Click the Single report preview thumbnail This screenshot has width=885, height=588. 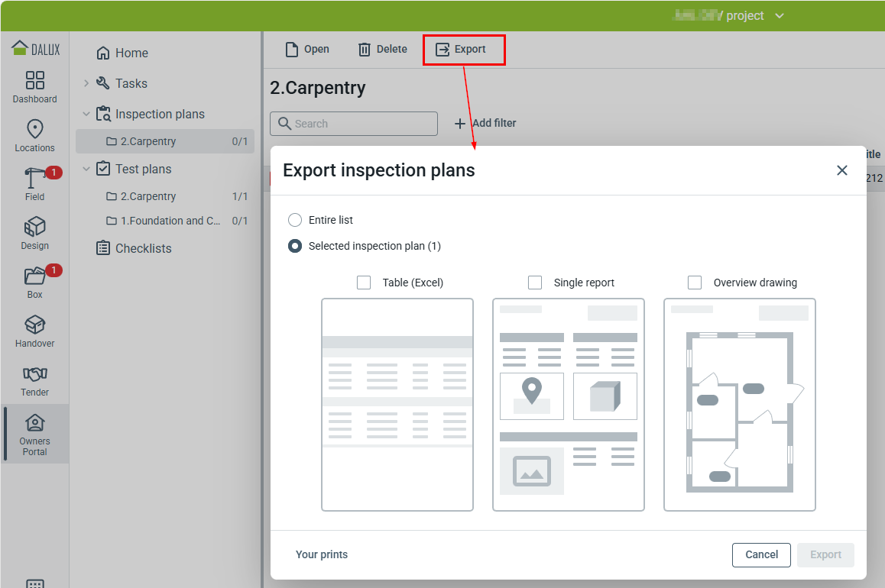[569, 404]
